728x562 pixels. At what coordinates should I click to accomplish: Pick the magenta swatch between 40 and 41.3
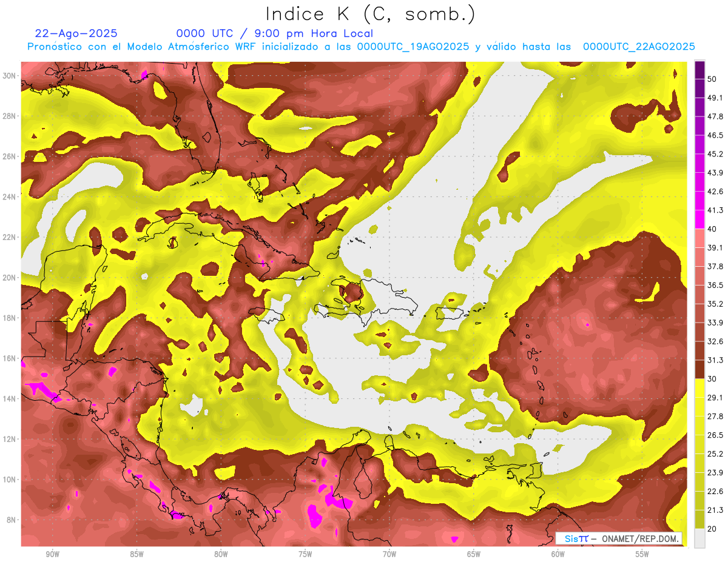click(699, 219)
